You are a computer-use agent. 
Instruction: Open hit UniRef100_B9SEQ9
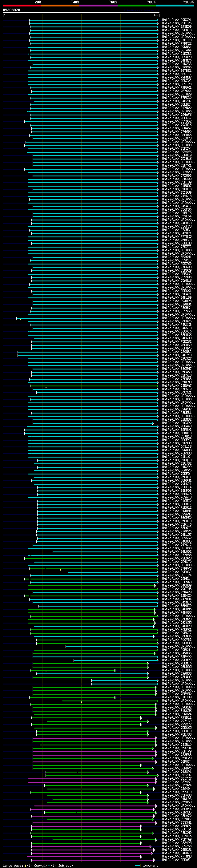tap(176, 26)
